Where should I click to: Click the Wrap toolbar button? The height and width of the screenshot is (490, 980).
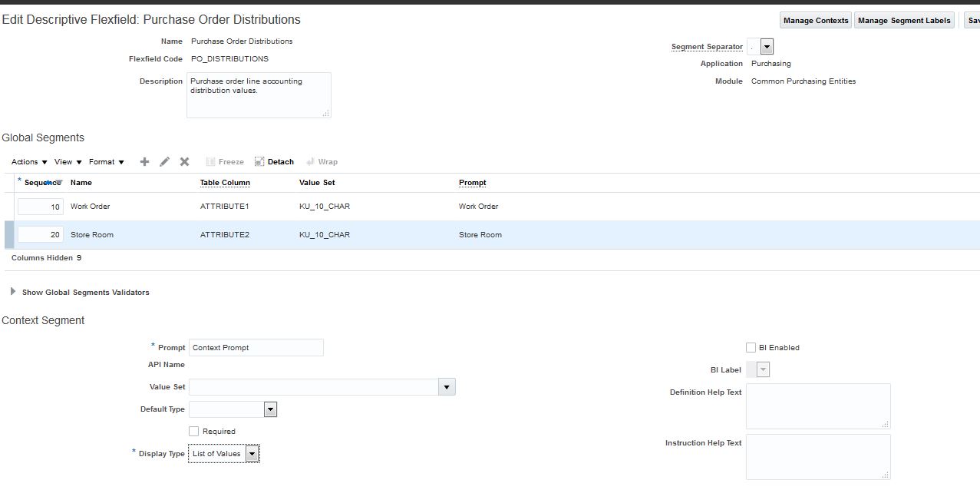coord(322,161)
